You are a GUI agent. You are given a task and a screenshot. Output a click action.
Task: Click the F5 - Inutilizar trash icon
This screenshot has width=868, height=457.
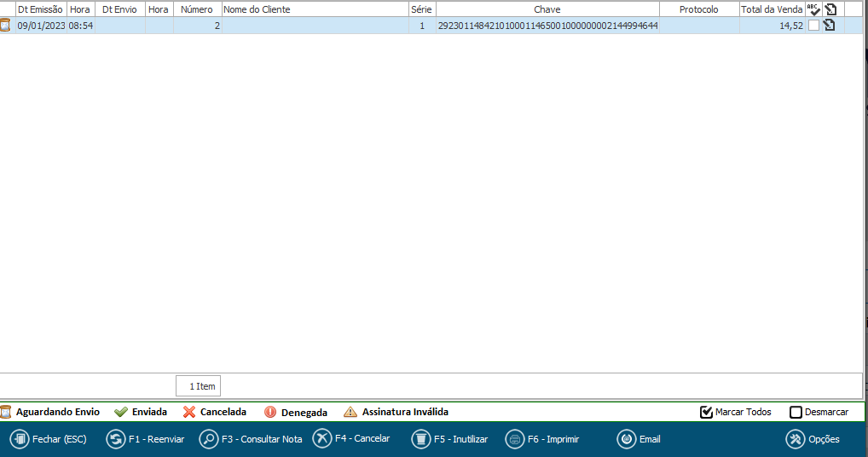(420, 439)
